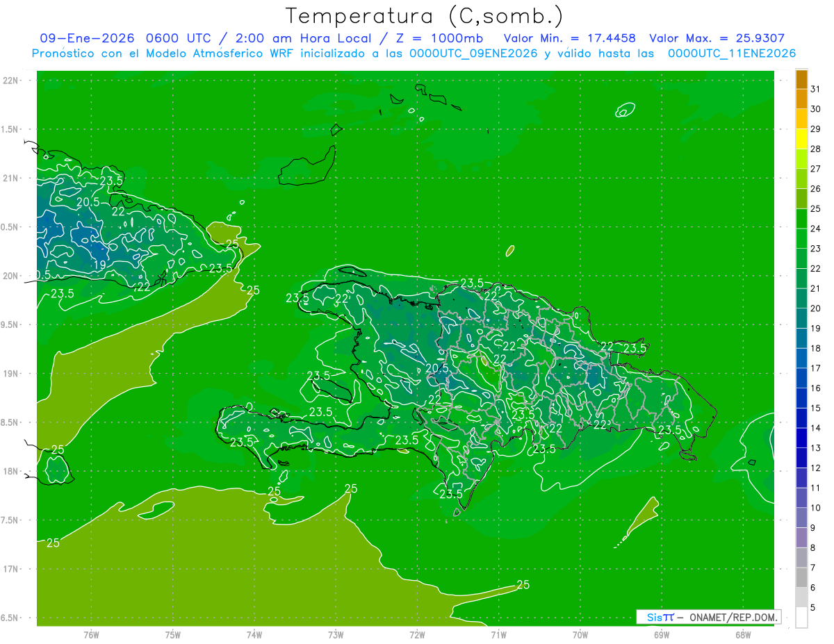The width and height of the screenshot is (834, 644).
Task: Click the '17N' latitude axis label
Action: 10,569
